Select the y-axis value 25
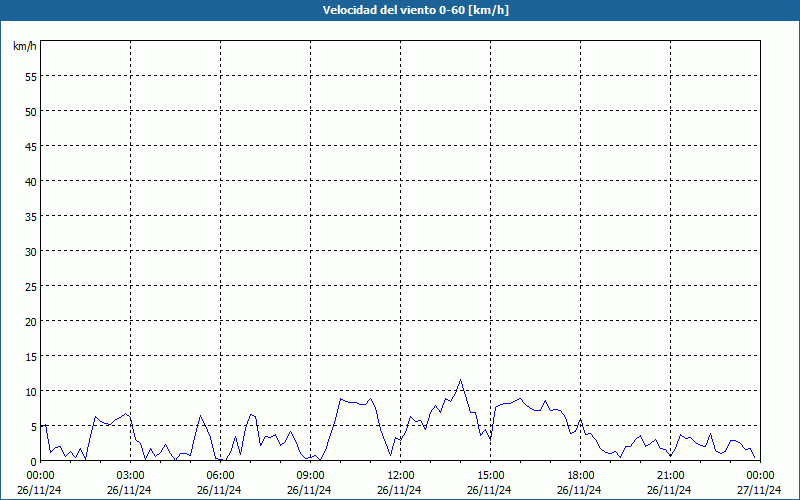Viewport: 800px width, 500px height. tap(31, 286)
